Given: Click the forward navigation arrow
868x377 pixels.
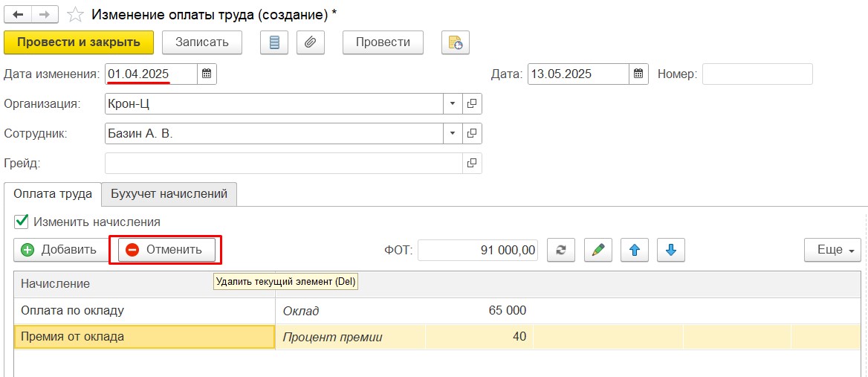Looking at the screenshot, I should (45, 15).
